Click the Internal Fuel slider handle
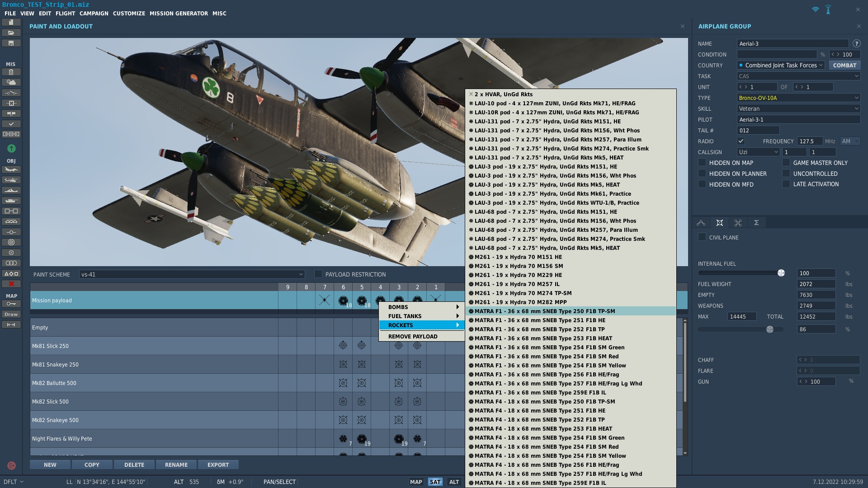 (781, 273)
